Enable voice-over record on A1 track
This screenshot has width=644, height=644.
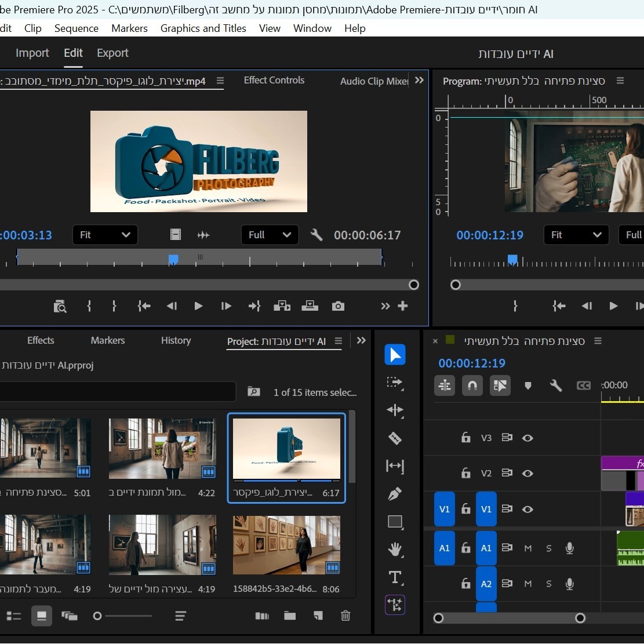(569, 548)
